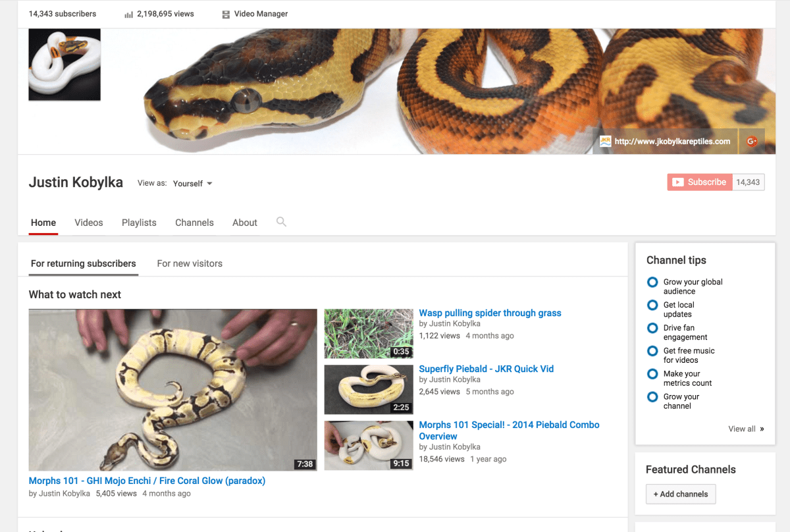This screenshot has width=790, height=532.
Task: Click the channel search magnifier icon
Action: (281, 222)
